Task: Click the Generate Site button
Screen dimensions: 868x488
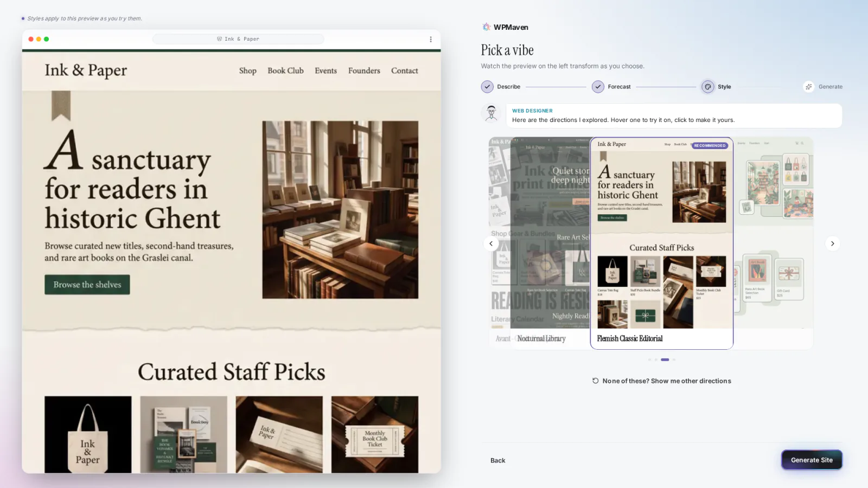Action: (812, 460)
